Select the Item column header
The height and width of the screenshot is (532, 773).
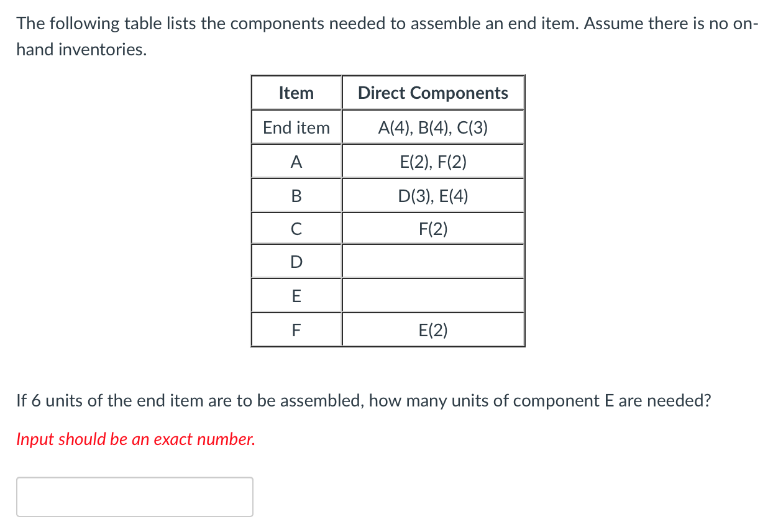coord(296,93)
